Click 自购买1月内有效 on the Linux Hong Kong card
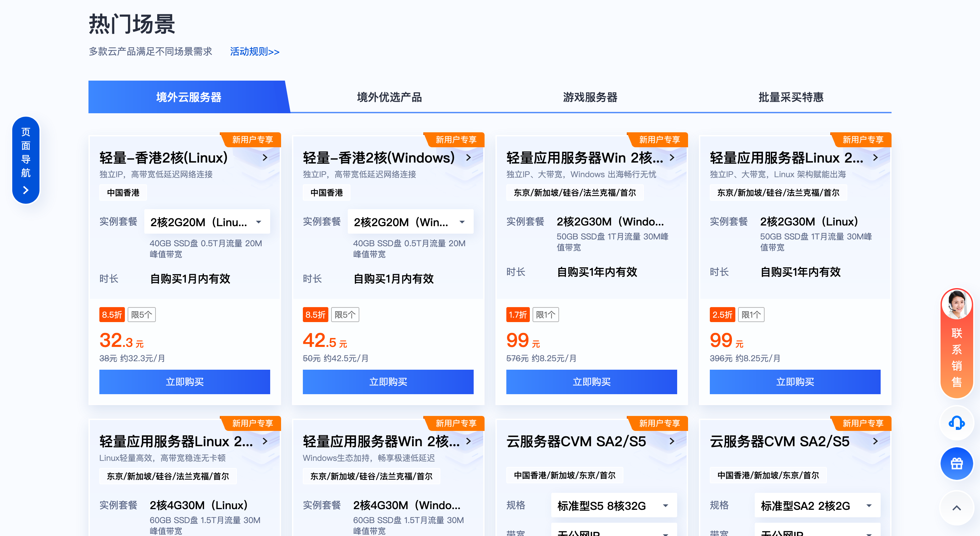This screenshot has height=536, width=980. pos(190,279)
